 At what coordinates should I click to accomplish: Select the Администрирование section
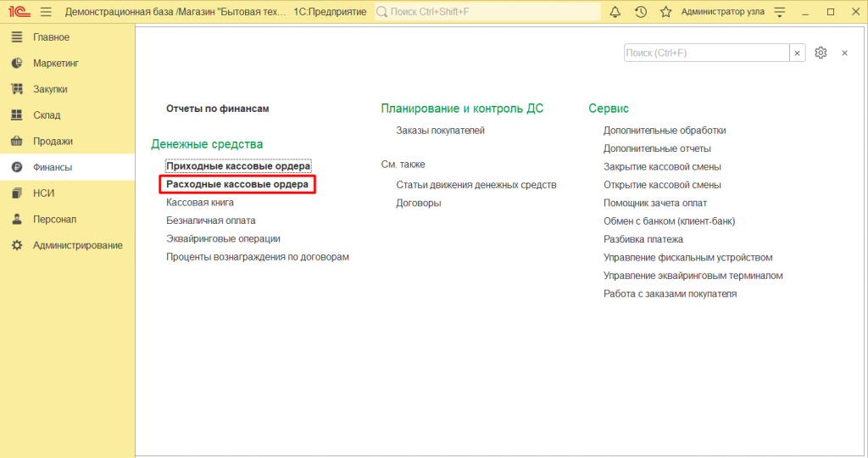click(77, 245)
